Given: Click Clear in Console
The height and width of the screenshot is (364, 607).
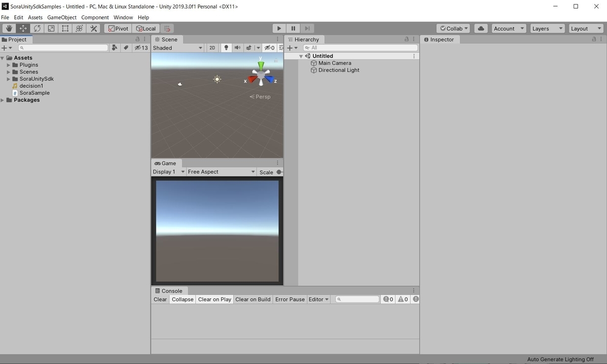Looking at the screenshot, I should click(160, 299).
